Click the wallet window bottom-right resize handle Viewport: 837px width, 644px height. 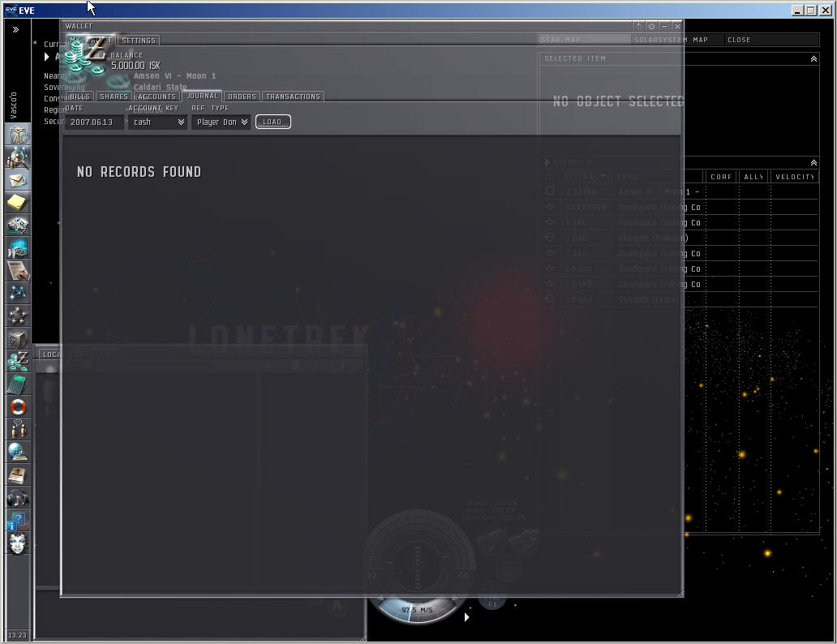pyautogui.click(x=680, y=593)
